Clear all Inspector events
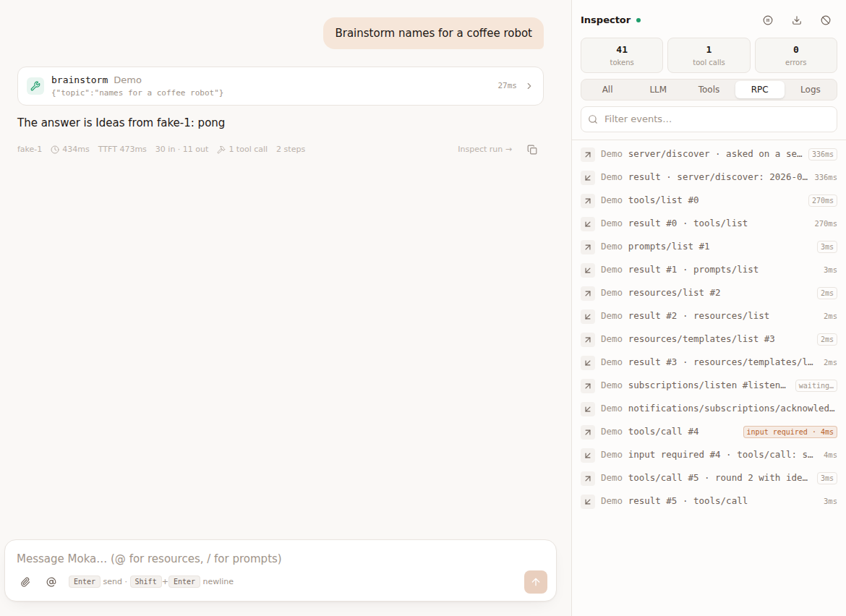 (x=826, y=20)
